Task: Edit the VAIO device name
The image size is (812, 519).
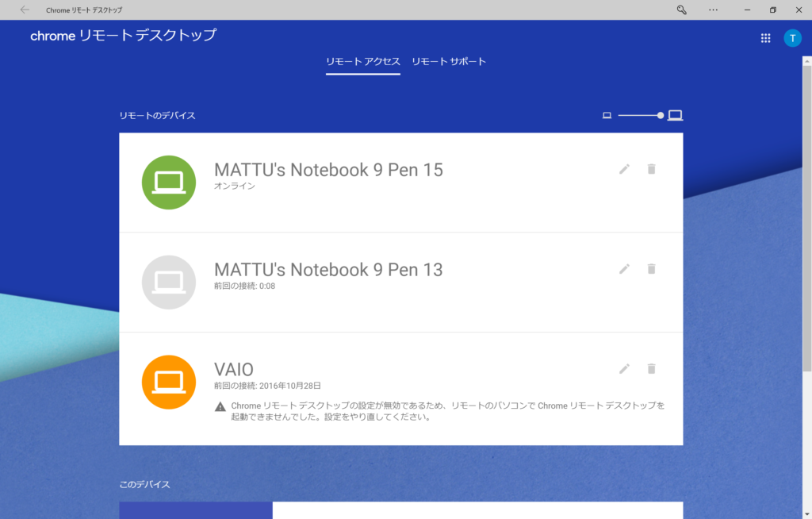Action: coord(625,369)
